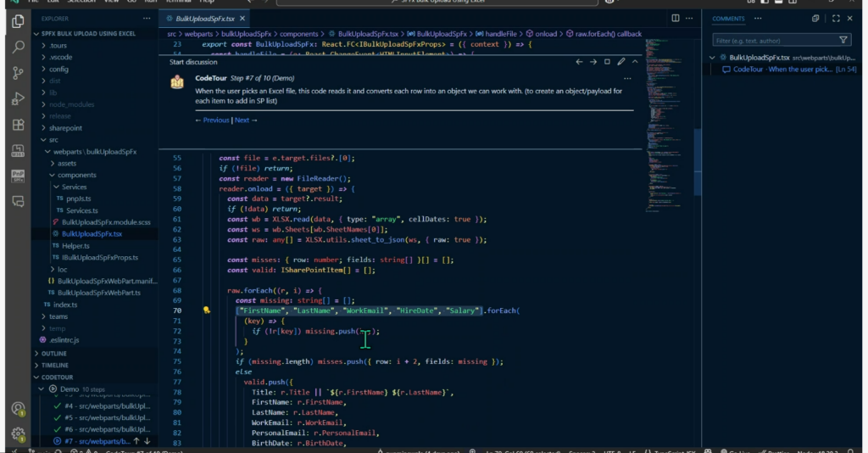Open the SPFx Toolkit (PnP) view

19,176
